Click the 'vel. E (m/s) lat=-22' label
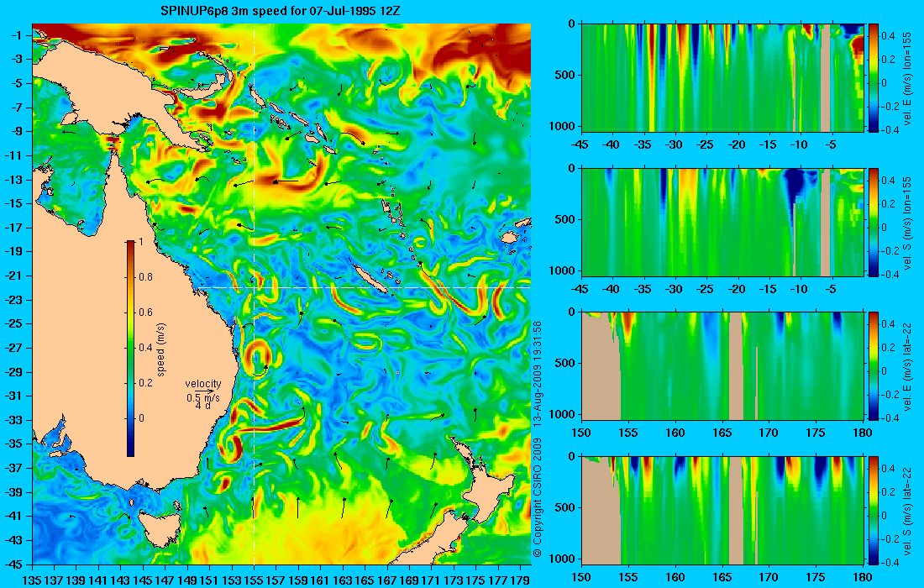The image size is (924, 588). tap(907, 366)
